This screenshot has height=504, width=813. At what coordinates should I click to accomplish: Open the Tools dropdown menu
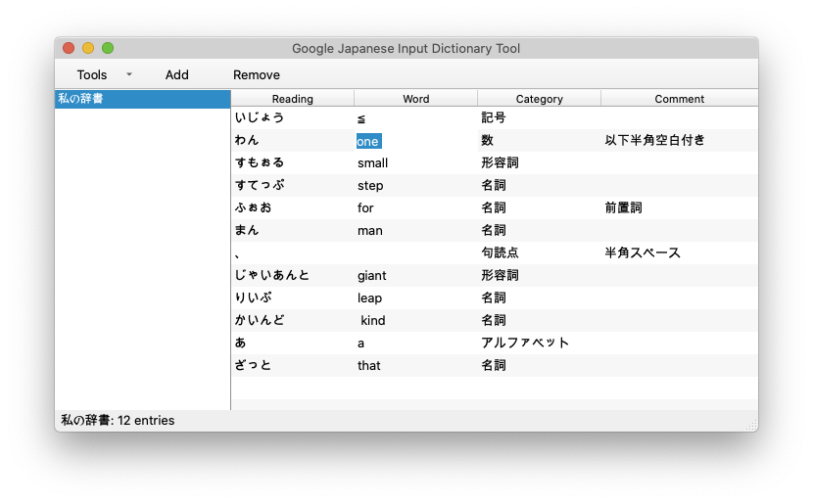pos(103,74)
